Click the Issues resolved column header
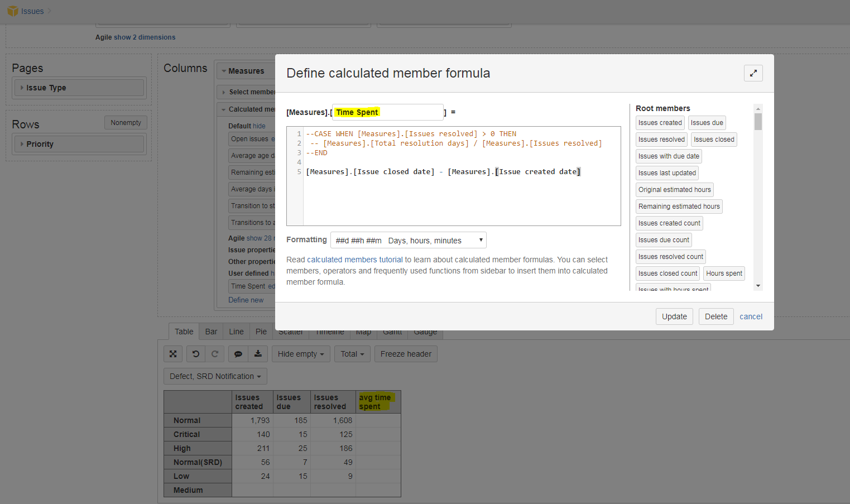Screen dimensions: 850x504 (333, 402)
